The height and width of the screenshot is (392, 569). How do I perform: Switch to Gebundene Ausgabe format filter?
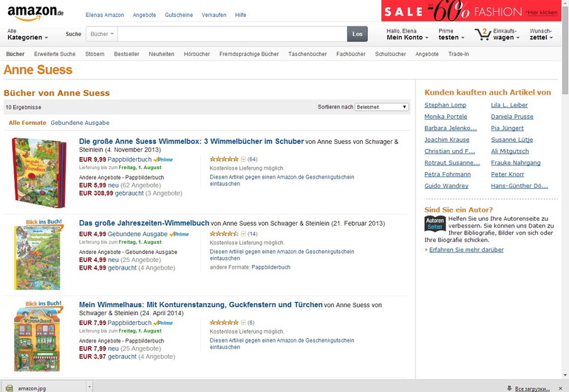point(80,123)
